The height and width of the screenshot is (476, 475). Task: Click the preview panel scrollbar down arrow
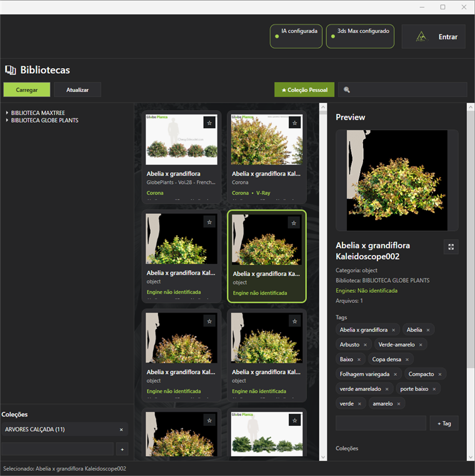471,457
